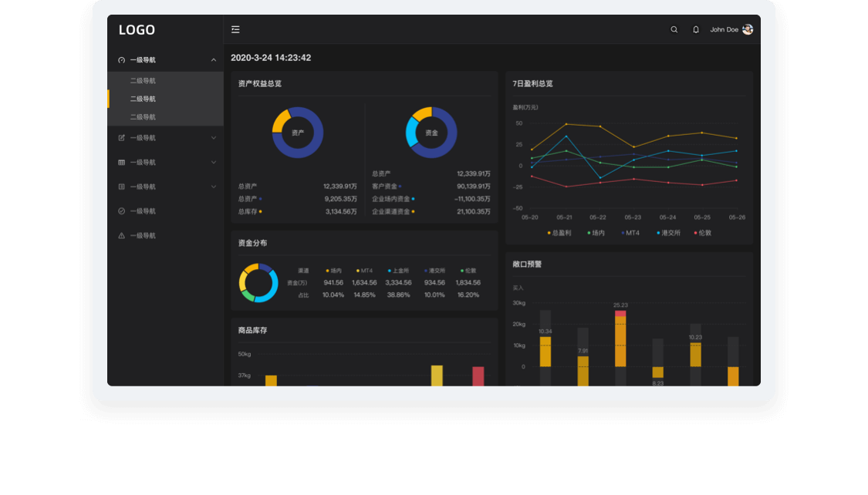Viewport: 868px width, 495px height.
Task: Click the warning triangle icon in the sidebar
Action: (121, 235)
